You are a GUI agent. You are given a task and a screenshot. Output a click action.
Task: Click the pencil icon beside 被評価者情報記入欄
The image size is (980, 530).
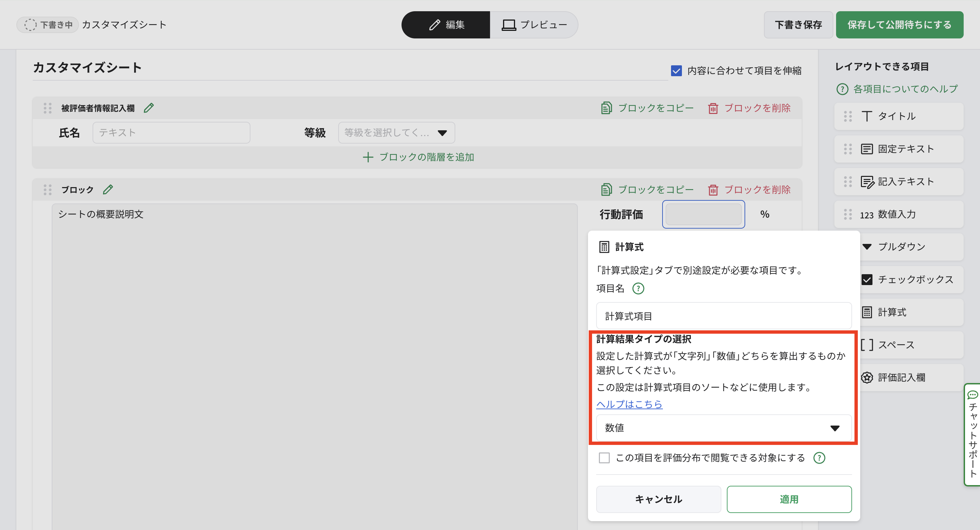point(149,108)
